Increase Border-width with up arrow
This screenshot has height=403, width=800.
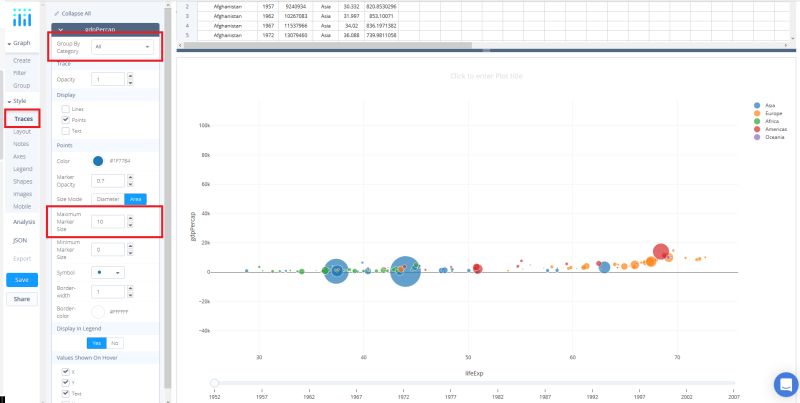130,289
